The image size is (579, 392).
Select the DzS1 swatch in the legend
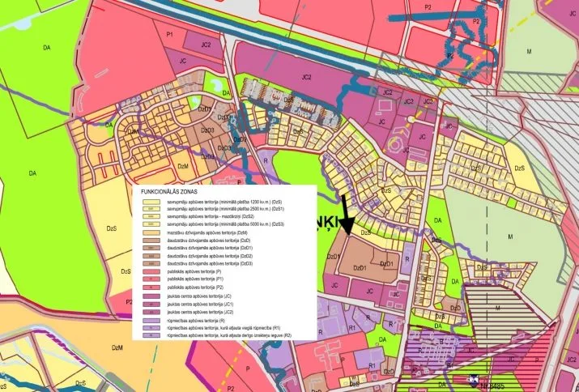tap(151, 209)
